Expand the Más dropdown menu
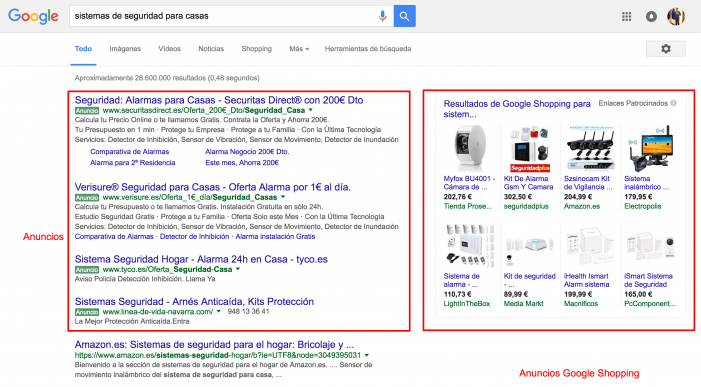 299,49
